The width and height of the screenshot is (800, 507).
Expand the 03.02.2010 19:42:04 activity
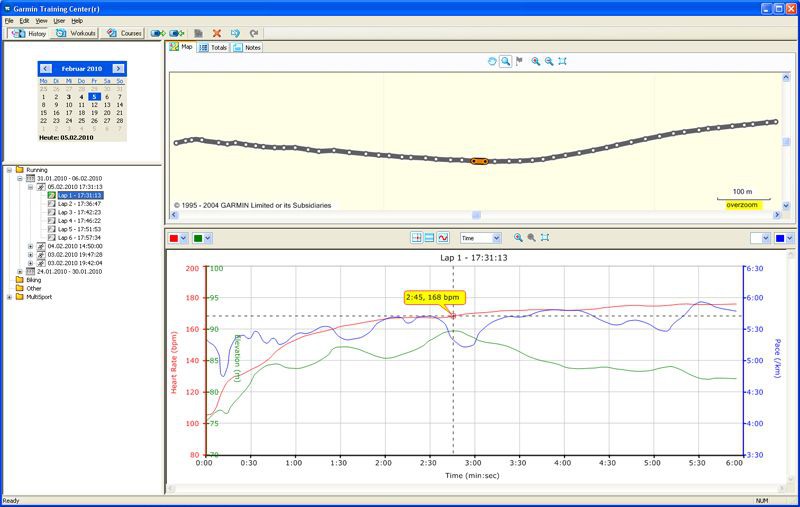click(31, 263)
